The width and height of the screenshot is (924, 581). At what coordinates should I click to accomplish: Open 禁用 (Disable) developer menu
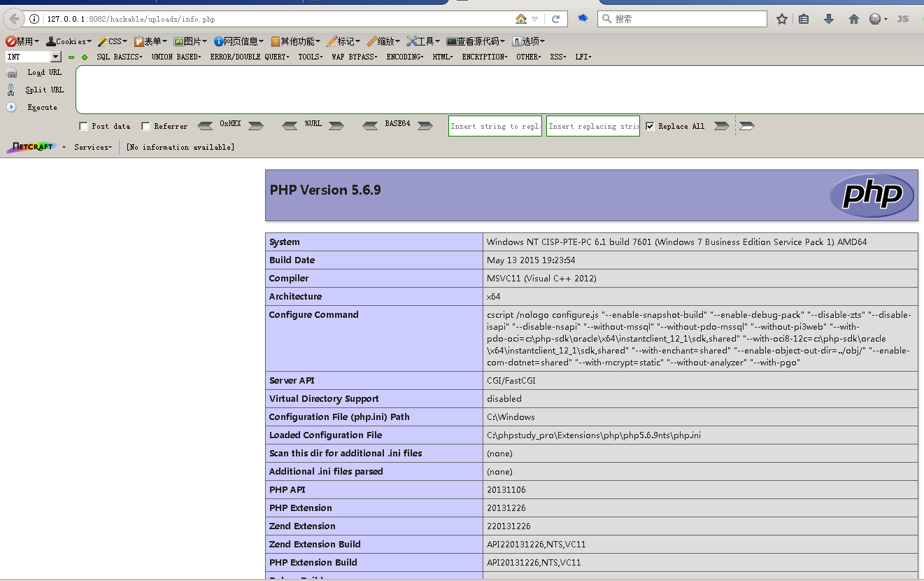(22, 41)
